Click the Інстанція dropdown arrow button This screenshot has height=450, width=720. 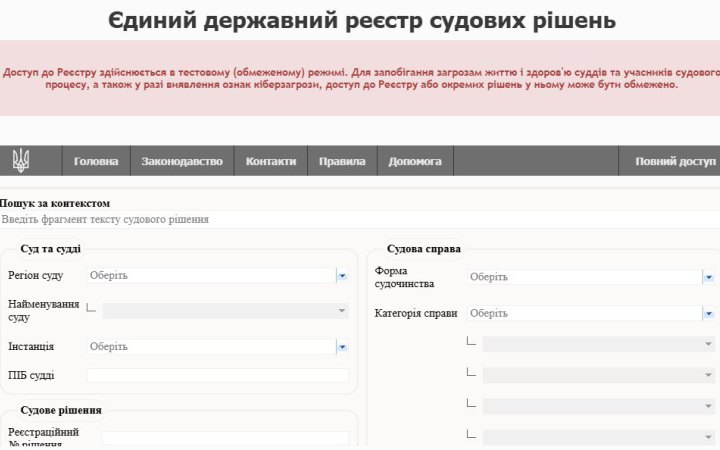tap(342, 347)
